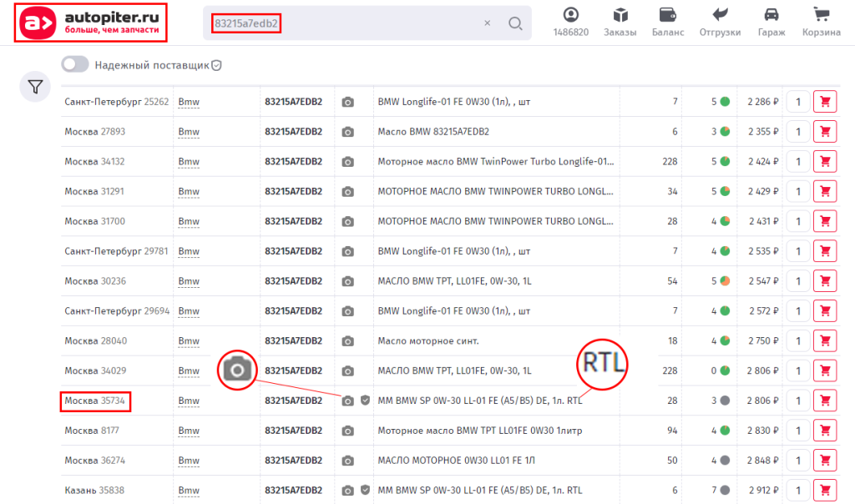View photo for Москва 34132 offer
This screenshot has height=504, width=855.
(x=348, y=162)
